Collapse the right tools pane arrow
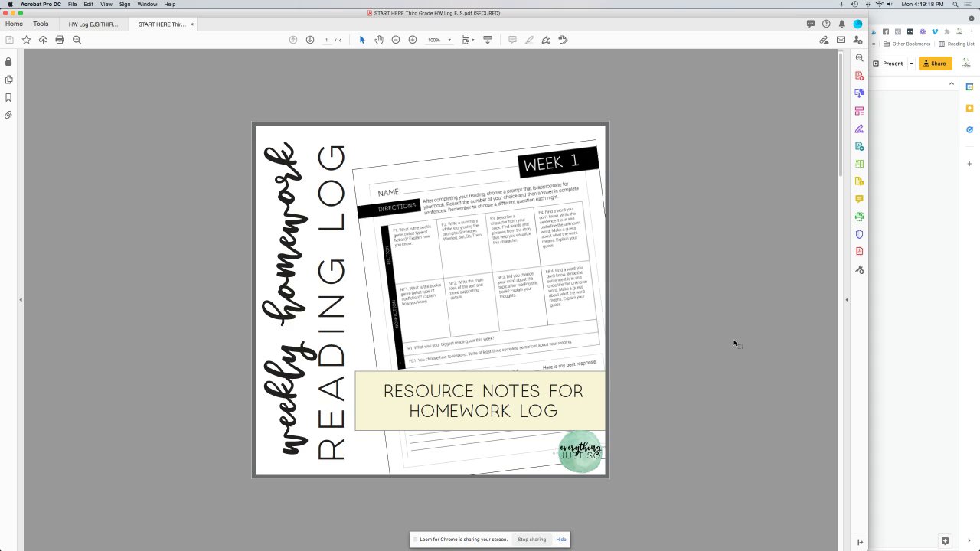The width and height of the screenshot is (980, 551). (x=847, y=300)
